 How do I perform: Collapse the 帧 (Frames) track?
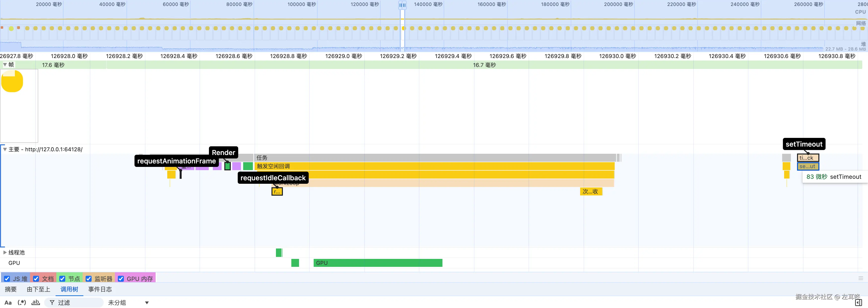tap(5, 65)
